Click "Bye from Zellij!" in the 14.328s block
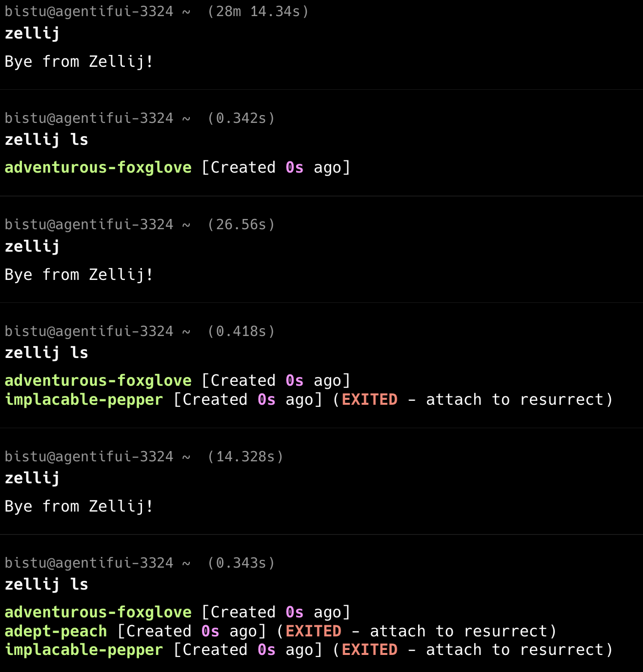 [x=79, y=506]
